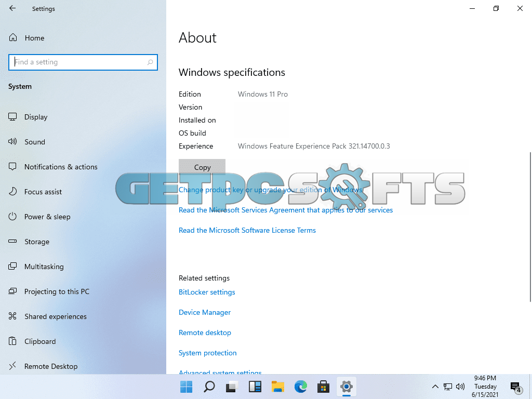Select the Windows 11 Pro edition text
Viewport: 532px width, 399px height.
click(262, 94)
